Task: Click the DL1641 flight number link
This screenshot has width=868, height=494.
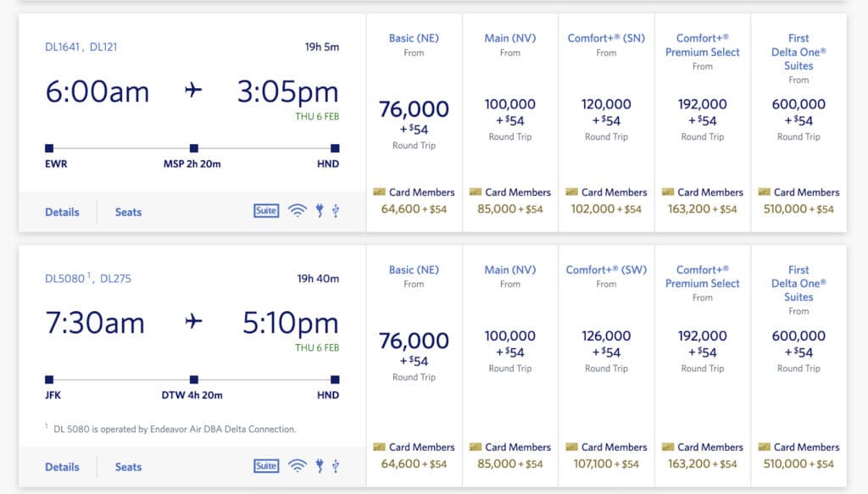Action: (x=63, y=47)
